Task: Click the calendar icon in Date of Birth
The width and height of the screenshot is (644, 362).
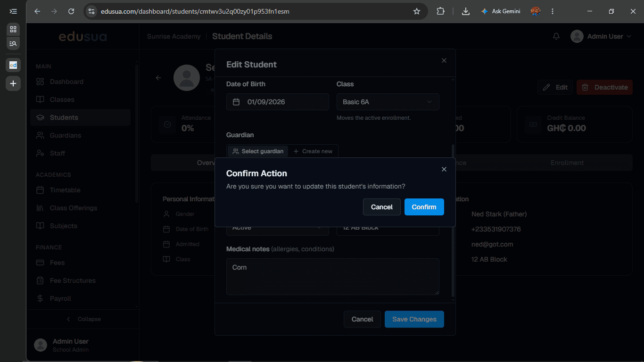Action: pyautogui.click(x=237, y=102)
